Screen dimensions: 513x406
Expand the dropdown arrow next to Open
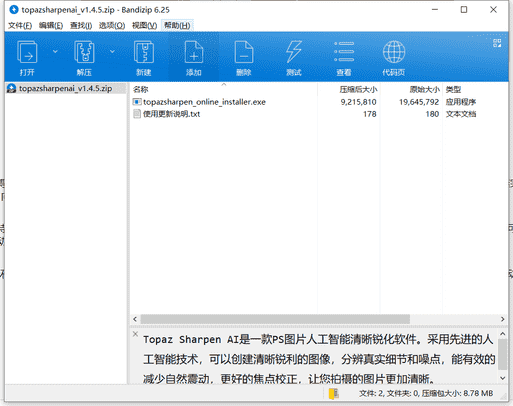[x=55, y=52]
